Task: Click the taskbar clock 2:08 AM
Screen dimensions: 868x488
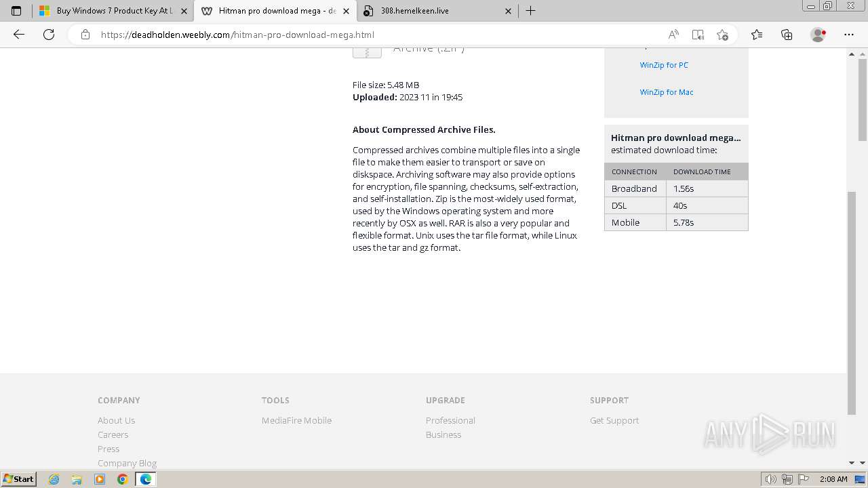Action: click(x=833, y=479)
